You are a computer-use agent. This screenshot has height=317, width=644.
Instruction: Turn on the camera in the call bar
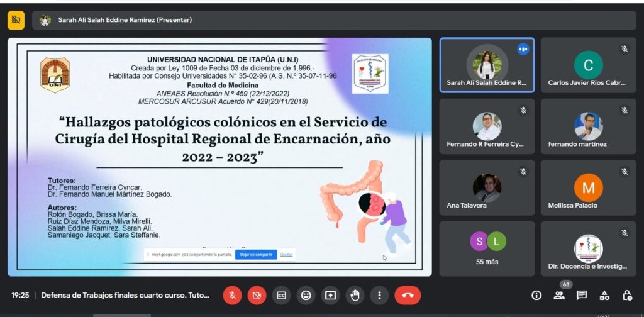coord(257,295)
